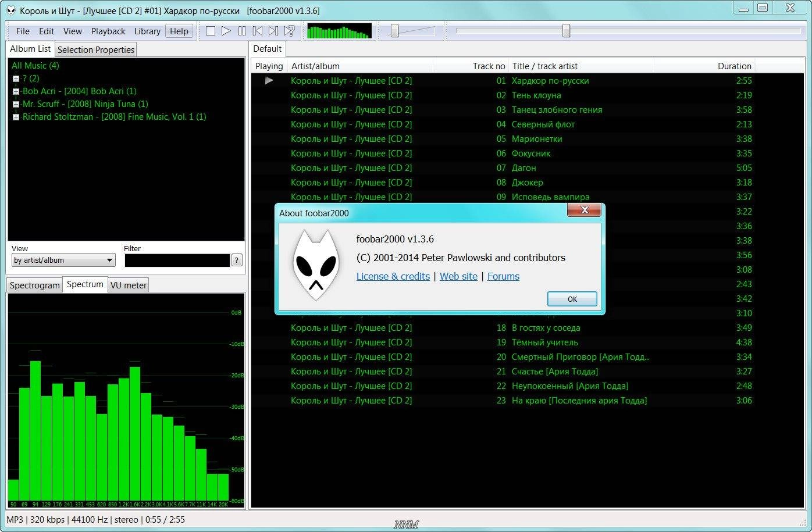Viewport: 812px width, 532px height.
Task: Open the View menu
Action: point(73,31)
